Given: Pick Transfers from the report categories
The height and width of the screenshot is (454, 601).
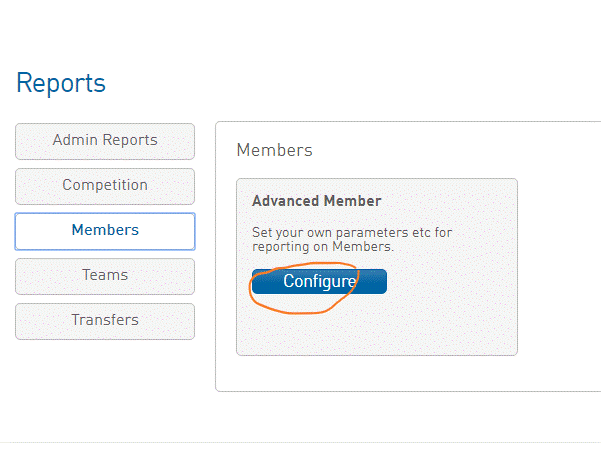Looking at the screenshot, I should pos(105,321).
